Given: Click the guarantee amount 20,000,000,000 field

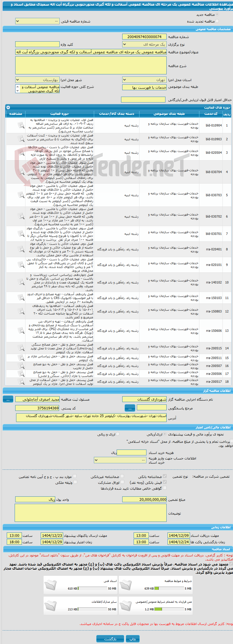Looking at the screenshot, I should tap(144, 499).
